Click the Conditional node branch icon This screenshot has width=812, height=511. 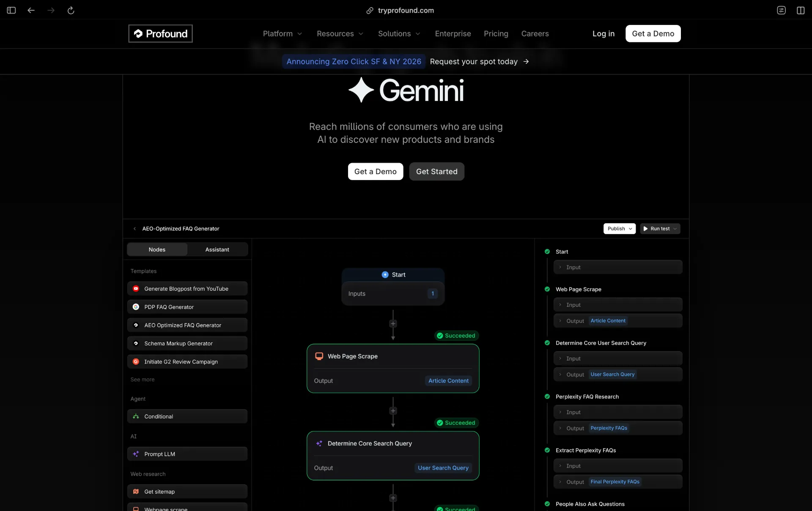point(136,416)
